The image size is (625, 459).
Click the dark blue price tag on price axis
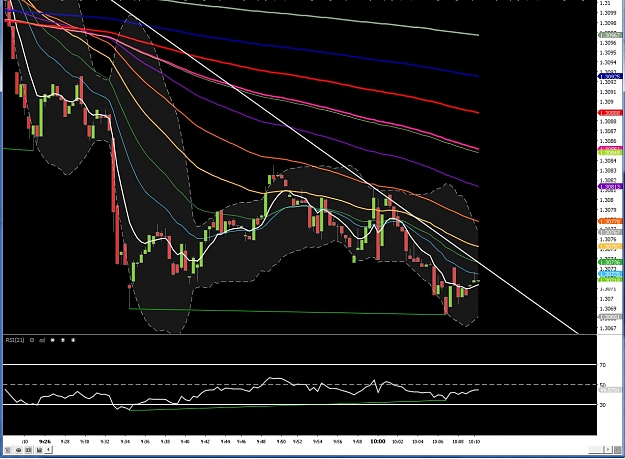click(610, 76)
